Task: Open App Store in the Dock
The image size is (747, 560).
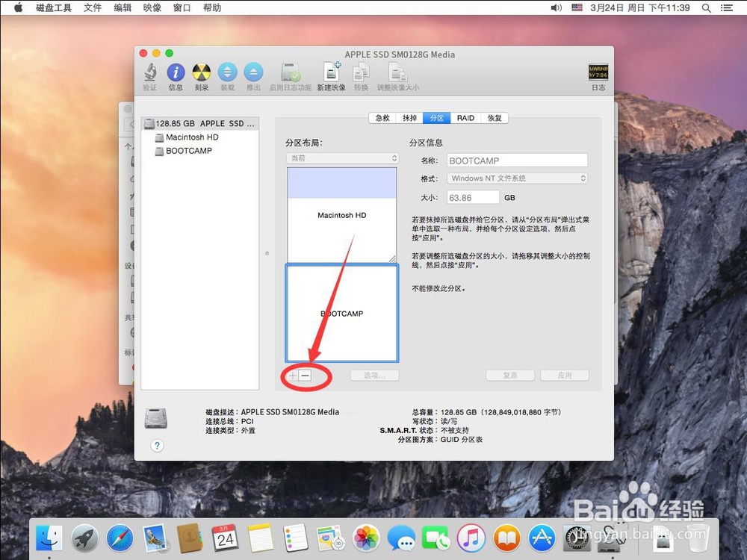Action: [x=542, y=538]
